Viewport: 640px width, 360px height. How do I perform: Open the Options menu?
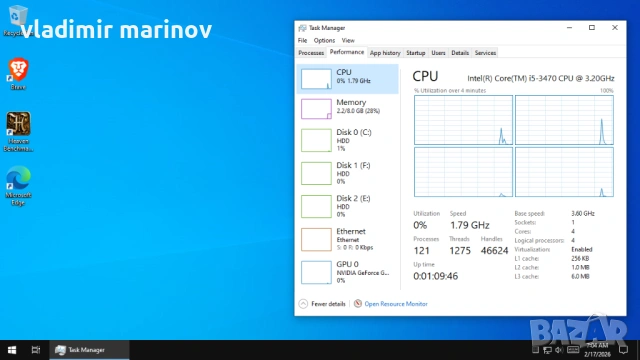coord(324,40)
